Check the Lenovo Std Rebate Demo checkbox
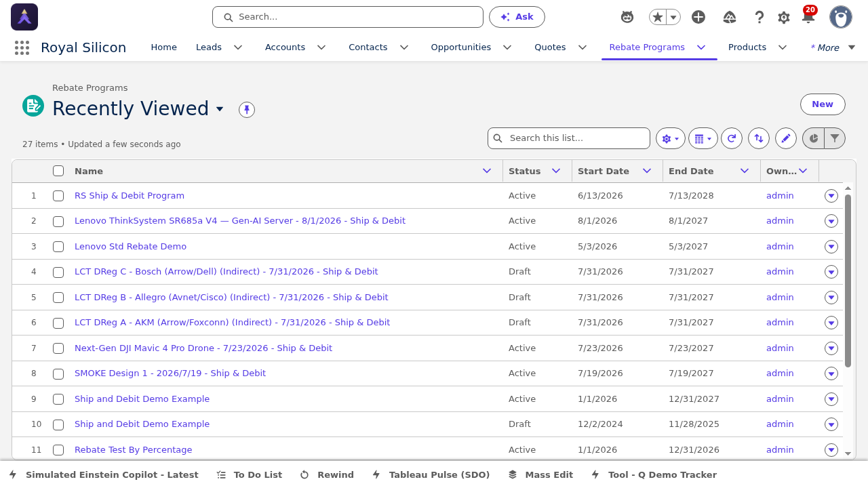Image resolution: width=868 pixels, height=488 pixels. pyautogui.click(x=58, y=247)
